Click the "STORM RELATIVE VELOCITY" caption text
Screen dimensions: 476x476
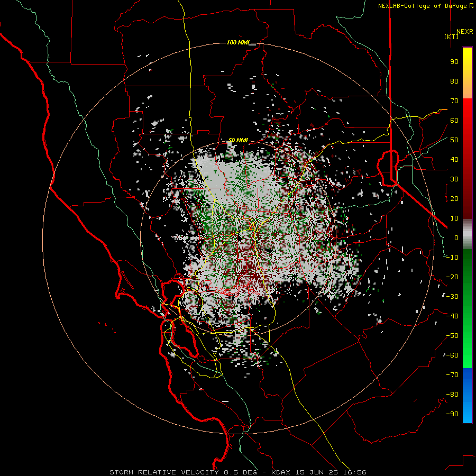coord(164,472)
